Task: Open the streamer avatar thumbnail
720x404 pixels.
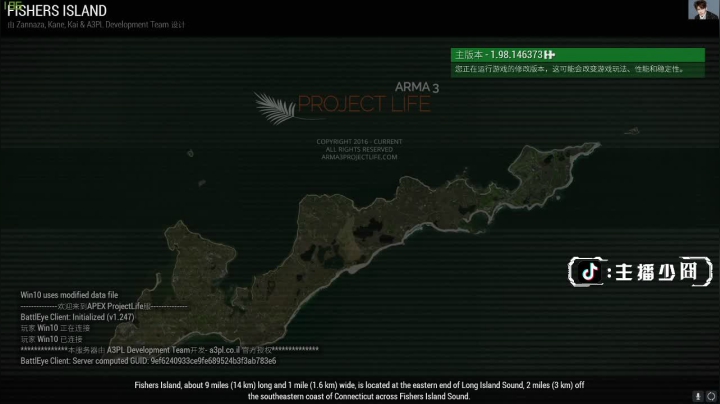Action: (x=703, y=10)
